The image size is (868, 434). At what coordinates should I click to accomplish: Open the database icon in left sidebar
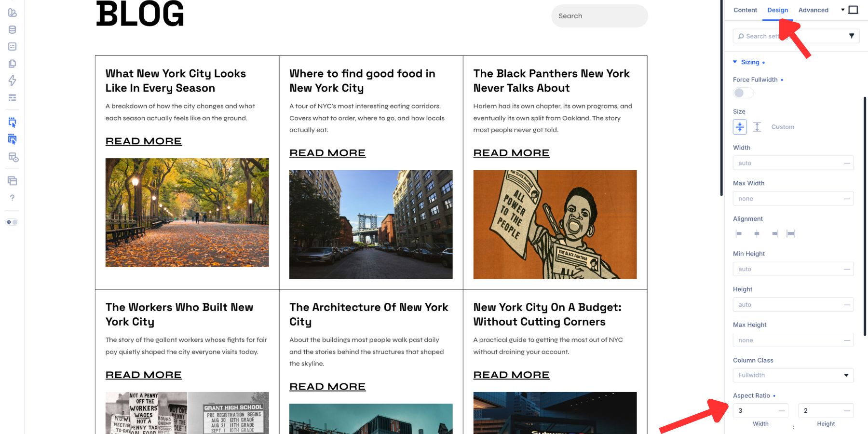coord(12,29)
